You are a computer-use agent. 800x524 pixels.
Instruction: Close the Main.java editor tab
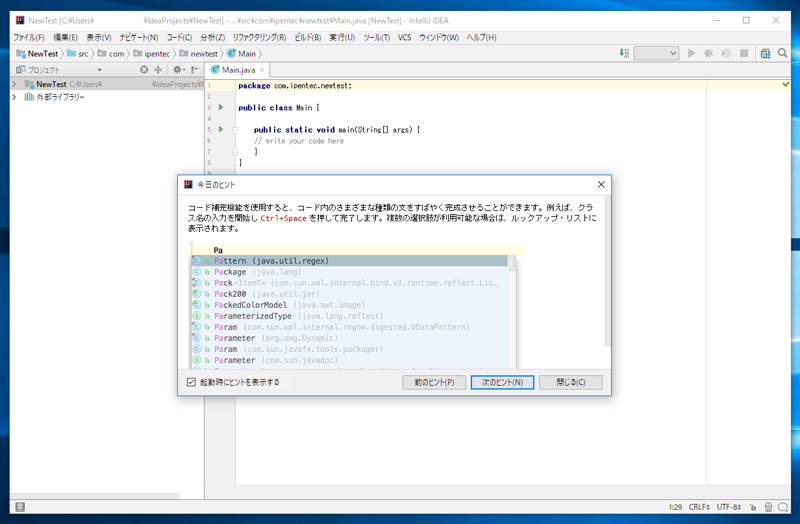click(262, 70)
